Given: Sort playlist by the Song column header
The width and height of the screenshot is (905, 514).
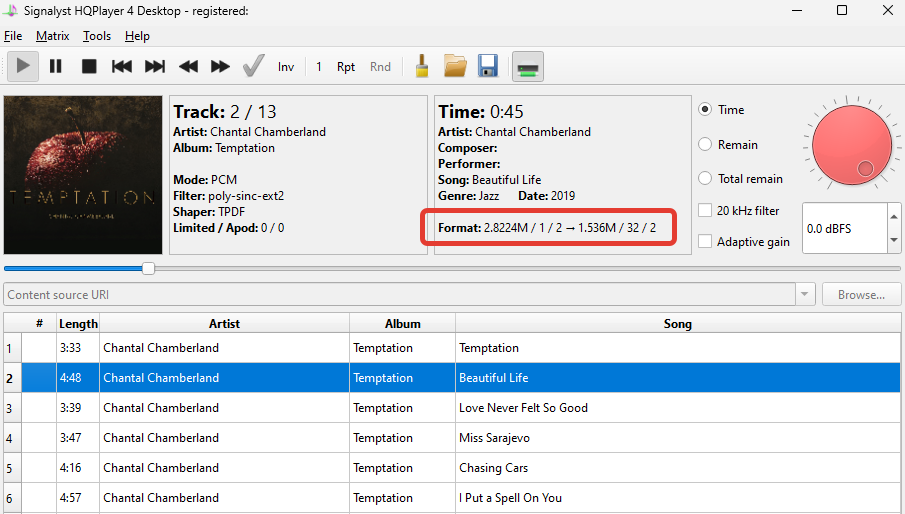Looking at the screenshot, I should tap(678, 324).
